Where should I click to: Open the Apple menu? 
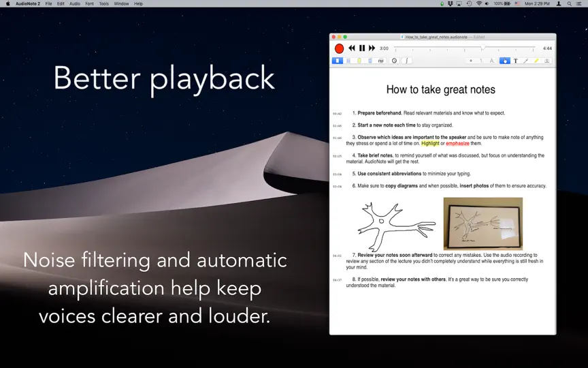pyautogui.click(x=8, y=4)
